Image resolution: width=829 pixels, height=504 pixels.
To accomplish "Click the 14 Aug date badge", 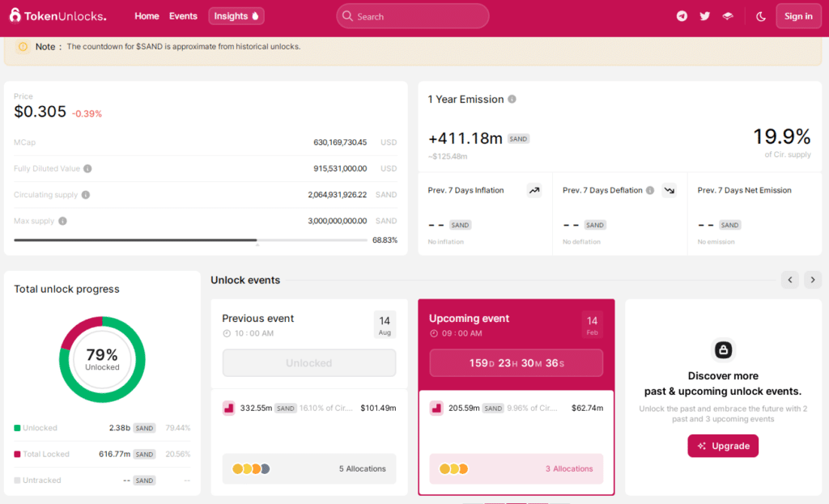I will tap(385, 325).
